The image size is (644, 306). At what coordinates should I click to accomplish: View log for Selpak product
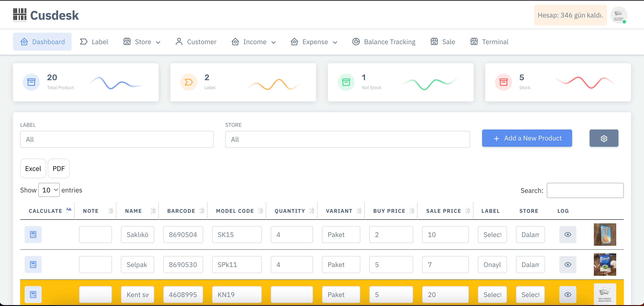[568, 265]
